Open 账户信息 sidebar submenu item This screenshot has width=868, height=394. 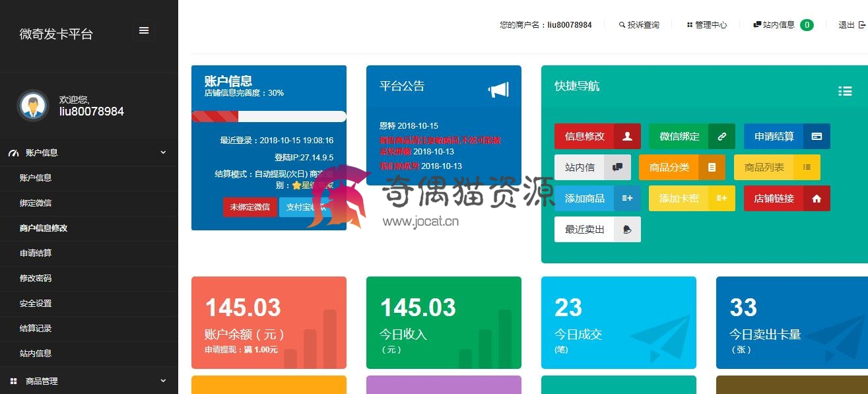coord(36,178)
